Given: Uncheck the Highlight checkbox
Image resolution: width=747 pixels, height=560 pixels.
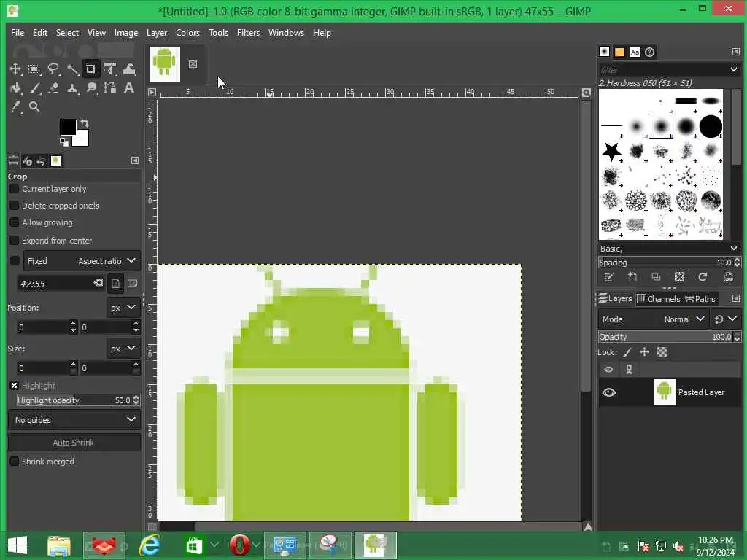Looking at the screenshot, I should click(x=15, y=386).
